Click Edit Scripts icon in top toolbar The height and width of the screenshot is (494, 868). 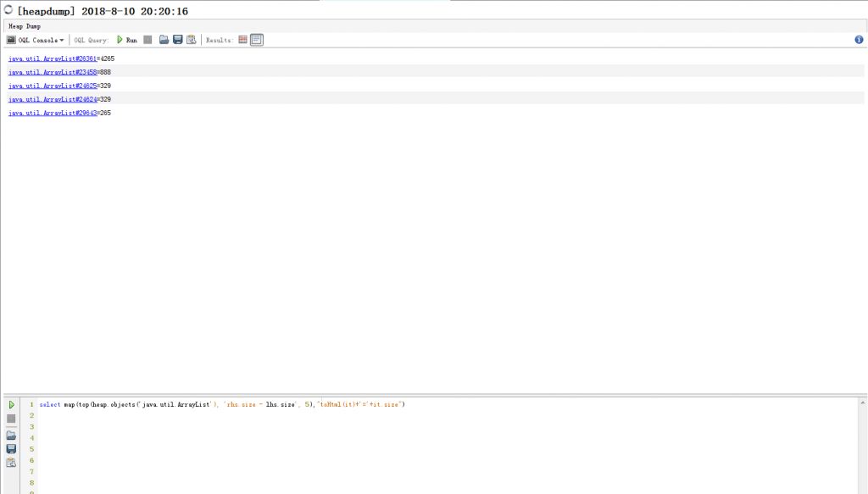point(192,40)
